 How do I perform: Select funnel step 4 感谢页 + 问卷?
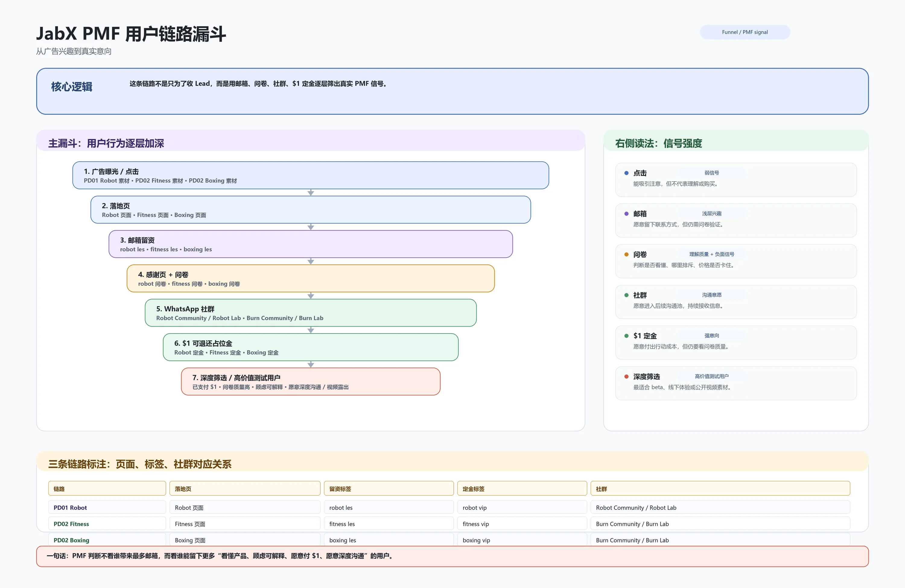point(310,279)
